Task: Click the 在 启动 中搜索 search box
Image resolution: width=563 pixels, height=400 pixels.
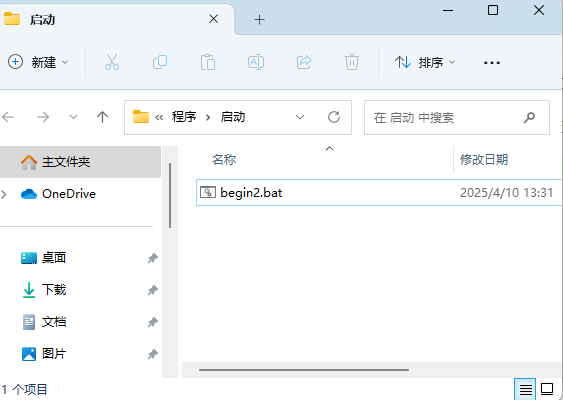Action: point(457,117)
